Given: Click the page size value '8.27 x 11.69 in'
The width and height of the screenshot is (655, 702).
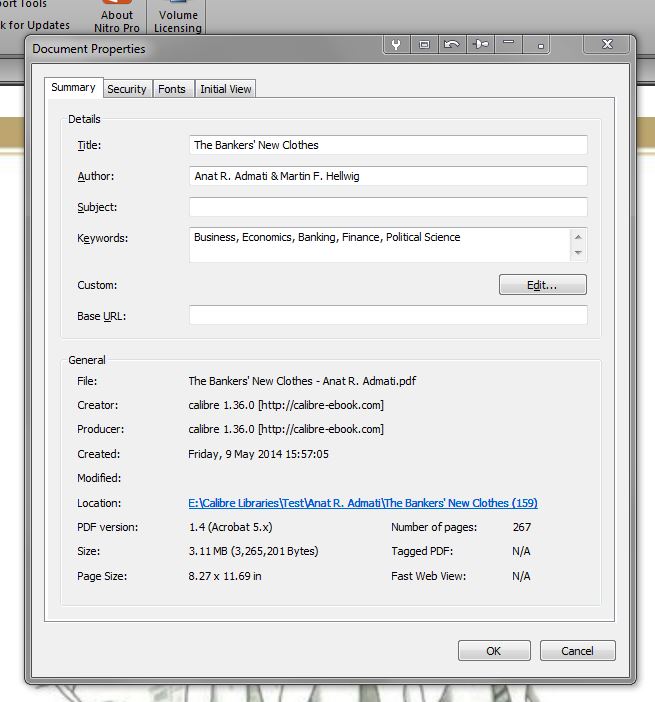Looking at the screenshot, I should (225, 576).
